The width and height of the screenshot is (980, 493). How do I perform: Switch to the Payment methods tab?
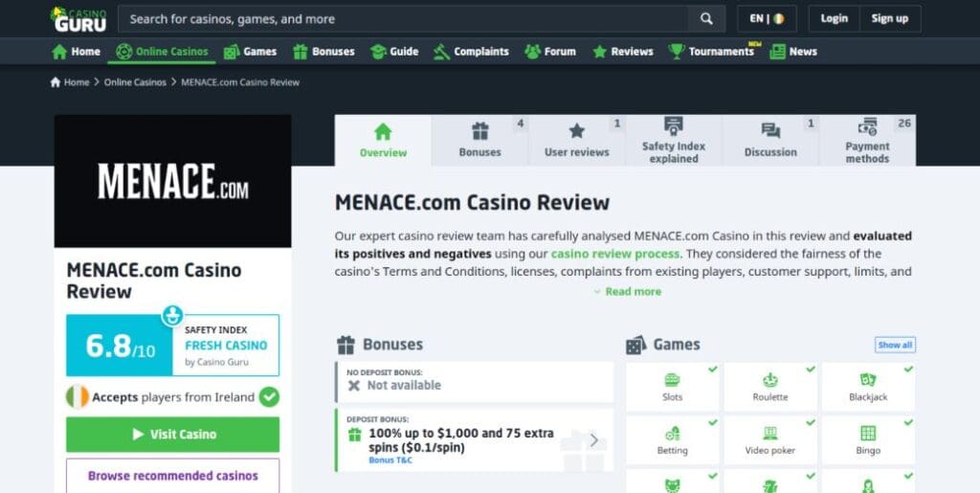point(867,141)
